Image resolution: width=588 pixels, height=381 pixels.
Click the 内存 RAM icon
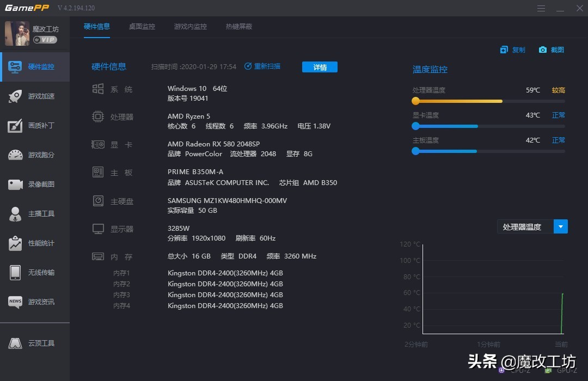tap(98, 256)
